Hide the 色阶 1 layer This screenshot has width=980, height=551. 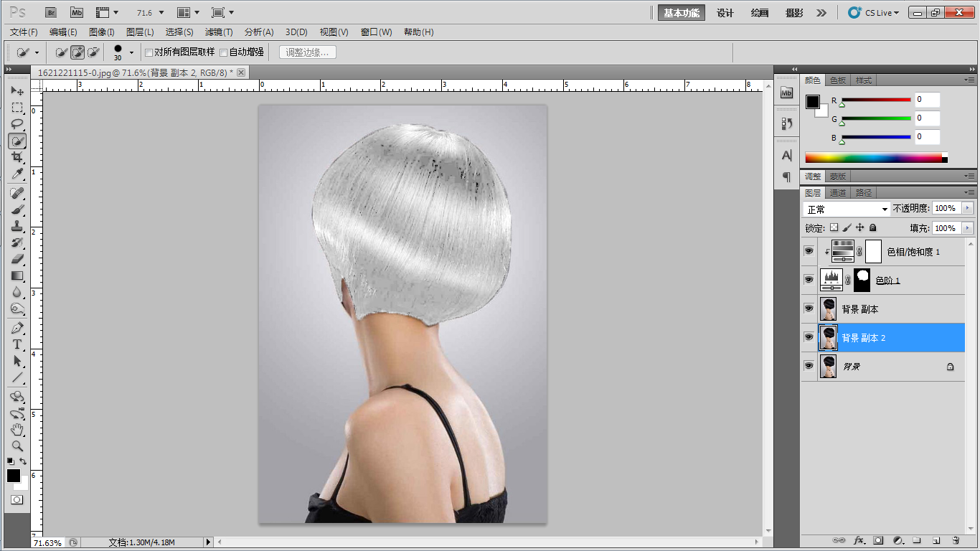[809, 280]
